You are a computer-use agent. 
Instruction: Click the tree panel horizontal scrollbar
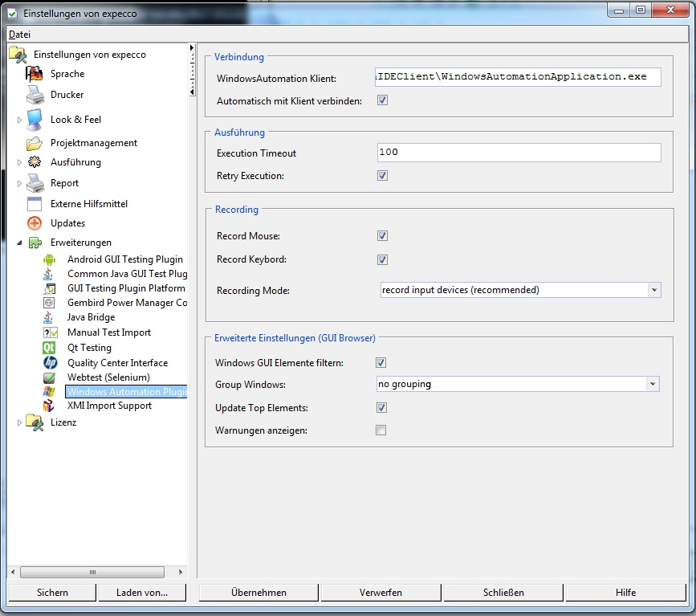coord(92,573)
